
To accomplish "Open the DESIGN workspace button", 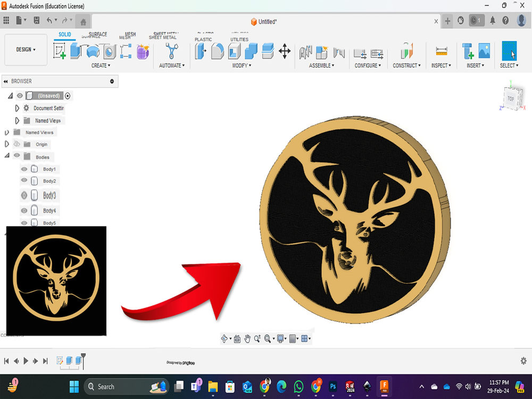I will 25,49.
